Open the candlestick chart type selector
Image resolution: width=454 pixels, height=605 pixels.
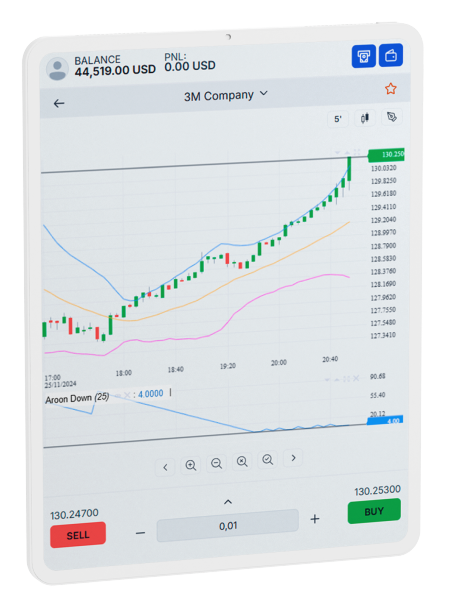[x=365, y=118]
